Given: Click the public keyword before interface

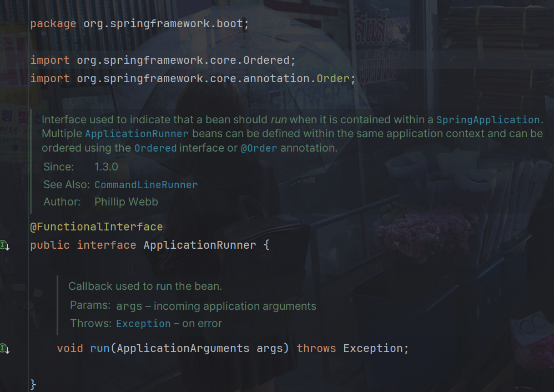Looking at the screenshot, I should [50, 245].
